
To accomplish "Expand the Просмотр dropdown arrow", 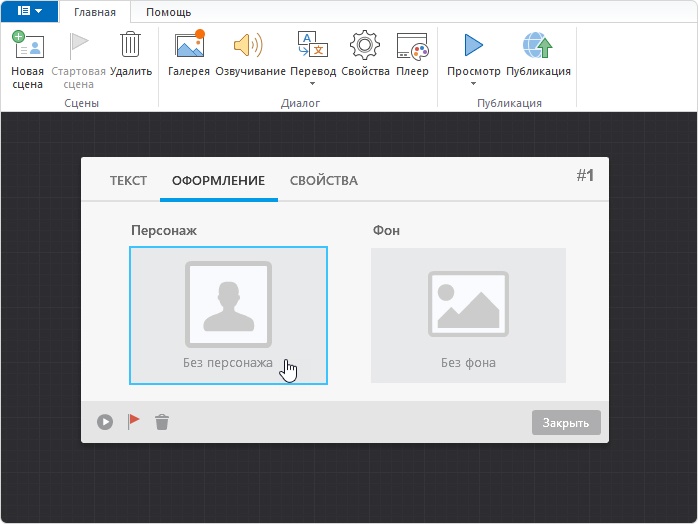I will (x=474, y=84).
